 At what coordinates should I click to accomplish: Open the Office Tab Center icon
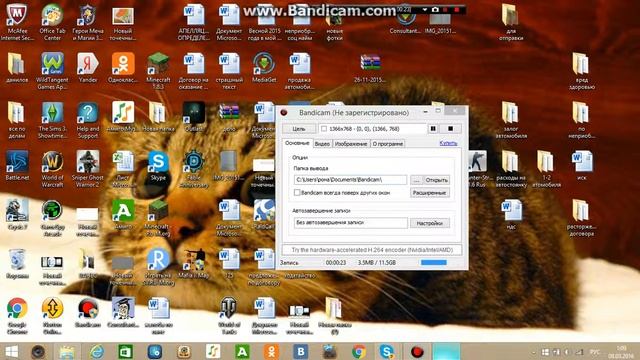tap(52, 23)
